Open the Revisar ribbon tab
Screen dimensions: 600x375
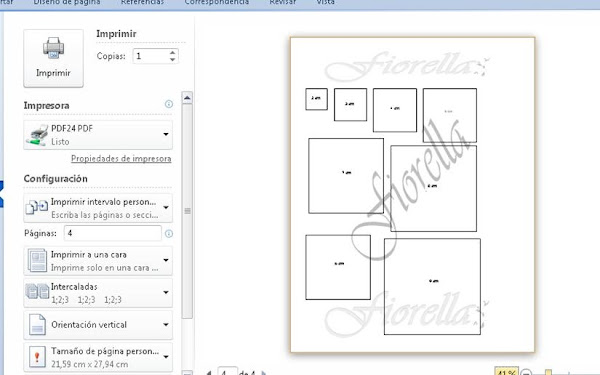click(283, 2)
